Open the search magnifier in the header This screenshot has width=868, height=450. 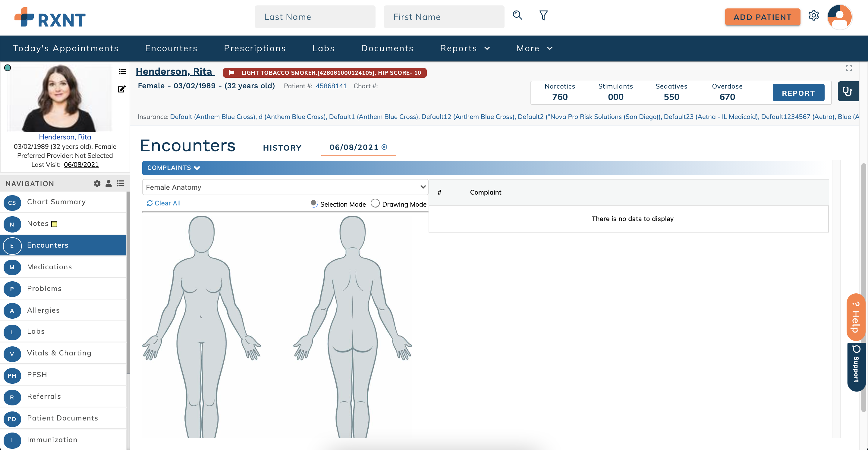click(x=517, y=15)
